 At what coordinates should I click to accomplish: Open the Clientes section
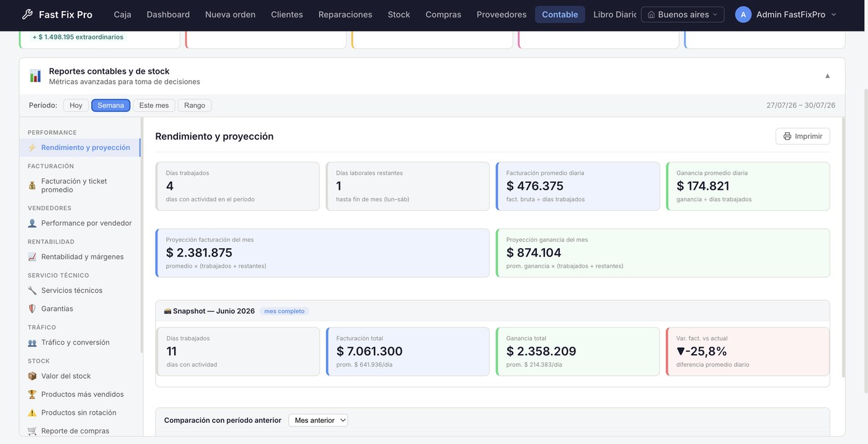click(x=287, y=14)
